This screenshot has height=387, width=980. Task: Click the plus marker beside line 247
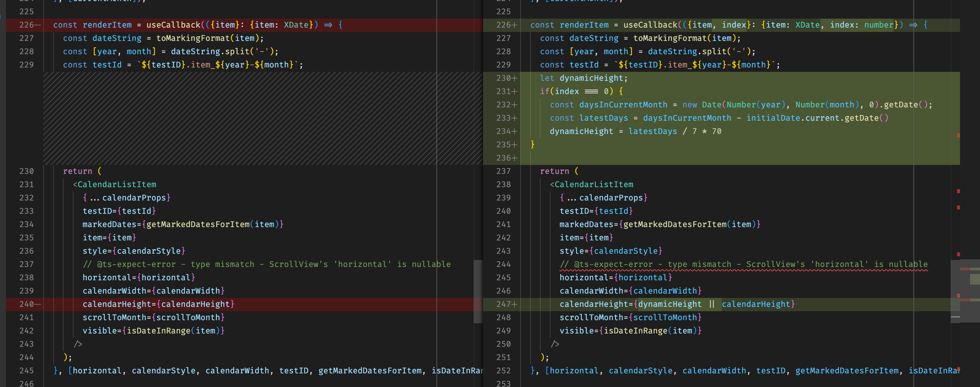tap(514, 304)
